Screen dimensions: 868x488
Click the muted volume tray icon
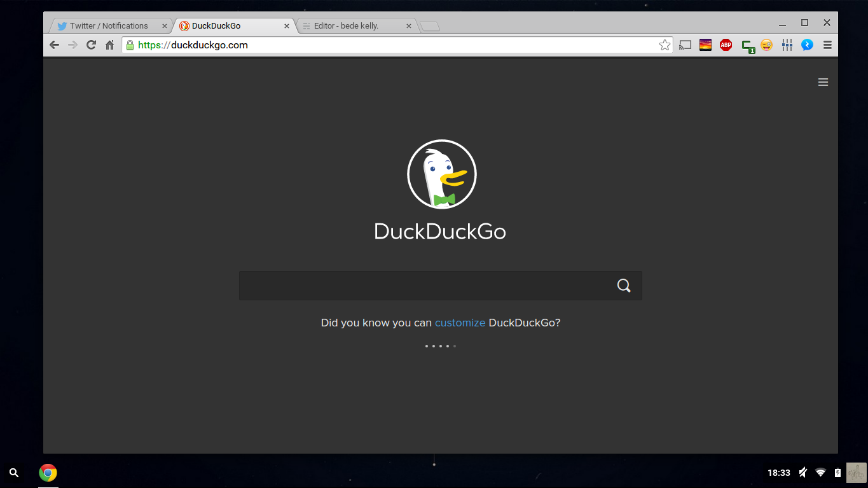coord(803,473)
